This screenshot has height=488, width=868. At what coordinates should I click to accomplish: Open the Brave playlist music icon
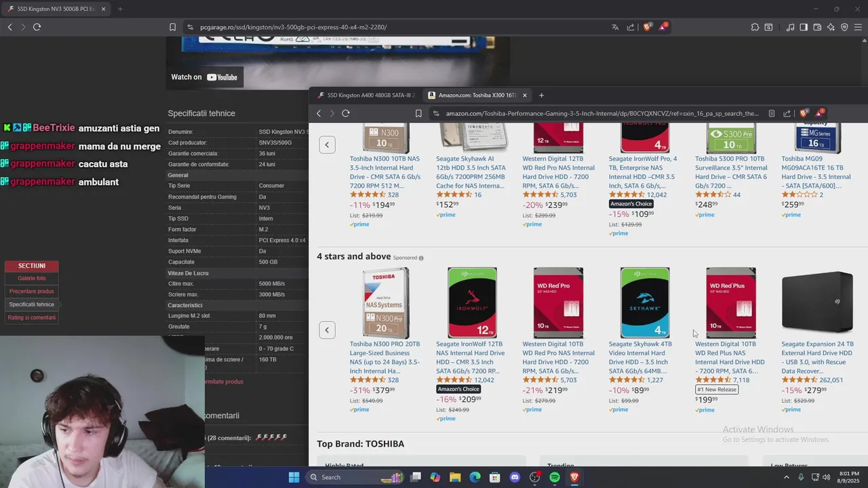coord(790,27)
